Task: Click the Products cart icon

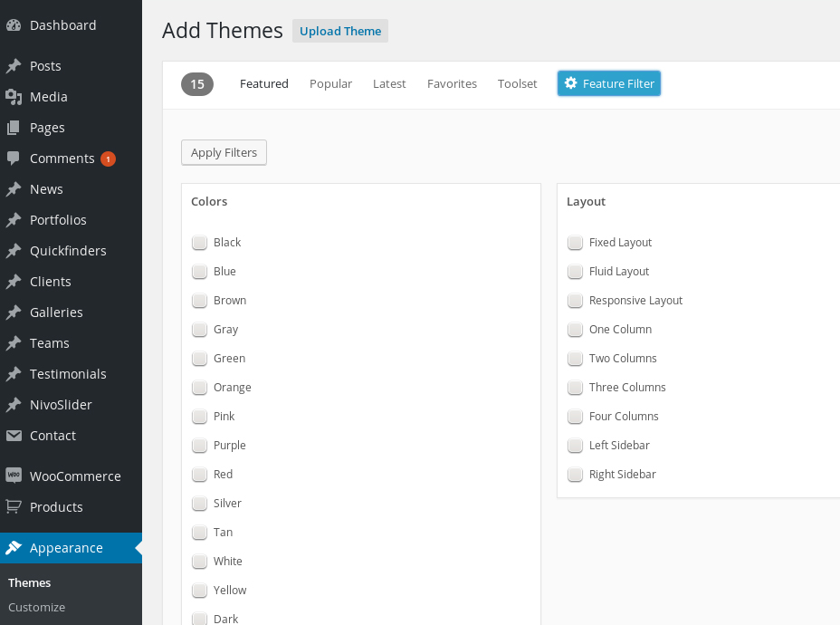Action: (14, 507)
